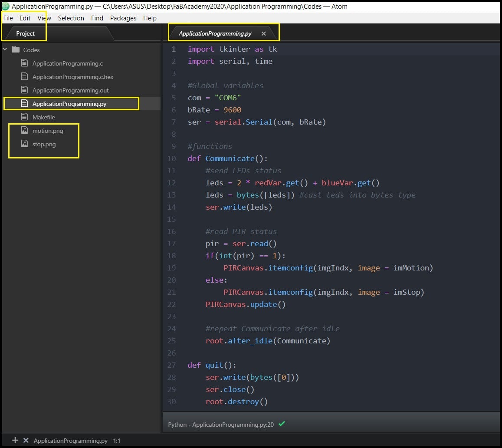
Task: Open ApplicationProgramming.c in tree
Action: click(x=68, y=63)
